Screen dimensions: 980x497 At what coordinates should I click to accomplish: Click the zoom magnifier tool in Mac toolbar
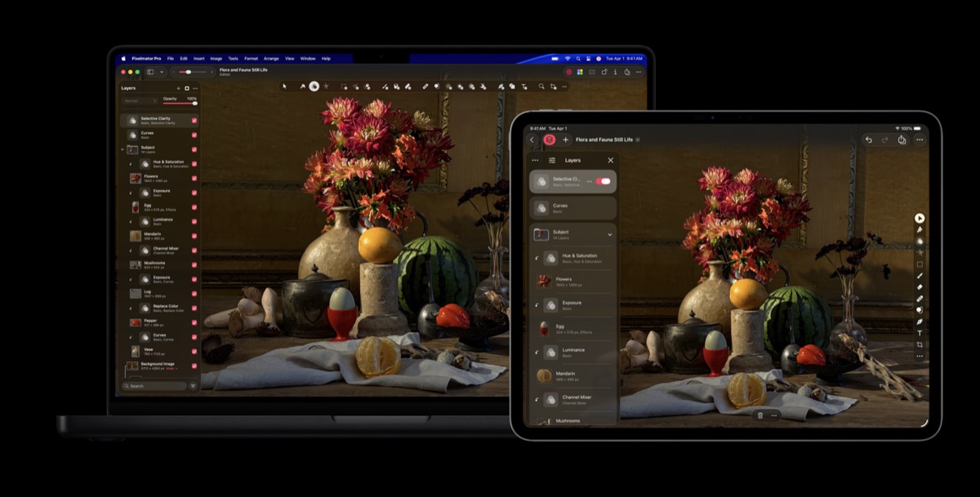coord(541,86)
